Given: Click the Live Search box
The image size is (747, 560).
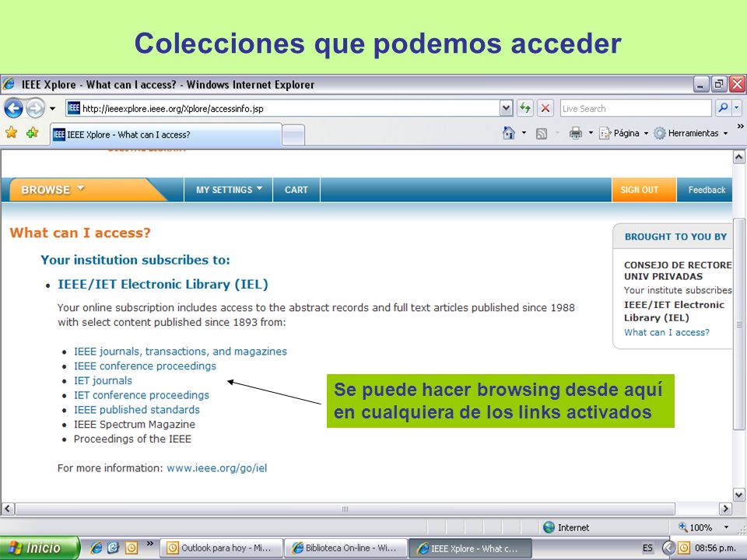Looking at the screenshot, I should (x=636, y=109).
